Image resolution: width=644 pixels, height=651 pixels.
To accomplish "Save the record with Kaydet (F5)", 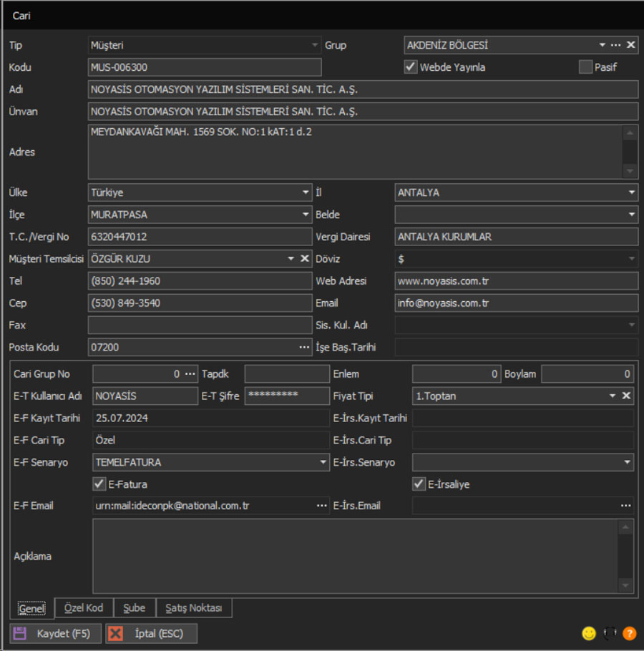I will 55,634.
